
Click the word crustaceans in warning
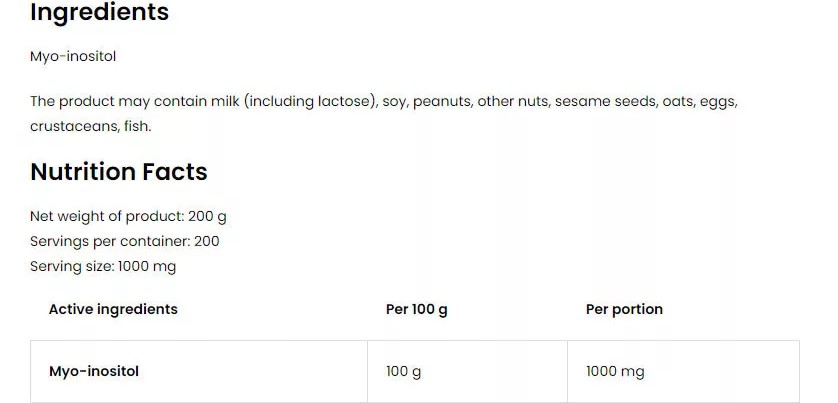coord(73,127)
